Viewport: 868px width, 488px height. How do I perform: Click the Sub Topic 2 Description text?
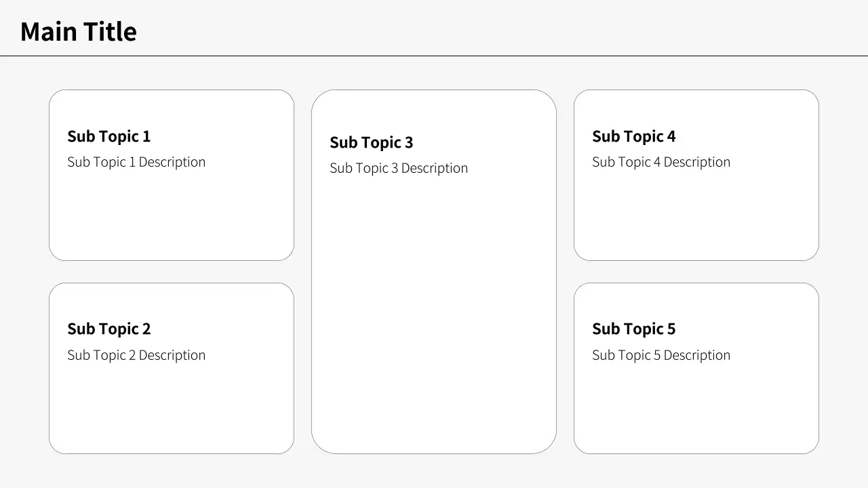pyautogui.click(x=136, y=355)
